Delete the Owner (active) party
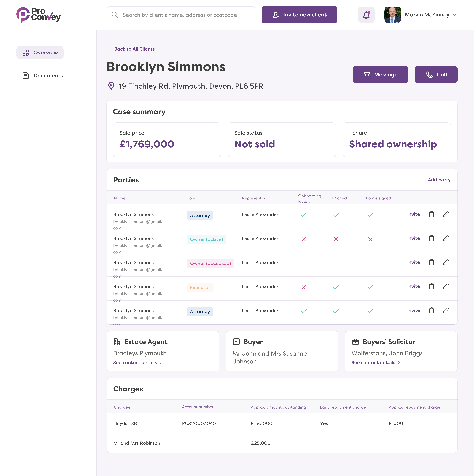474x476 pixels. point(431,238)
